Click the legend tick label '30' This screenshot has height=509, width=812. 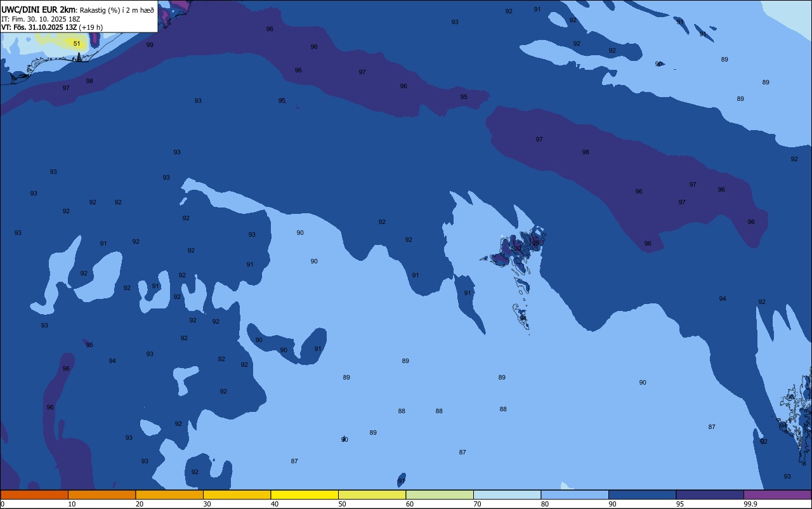[x=207, y=504]
